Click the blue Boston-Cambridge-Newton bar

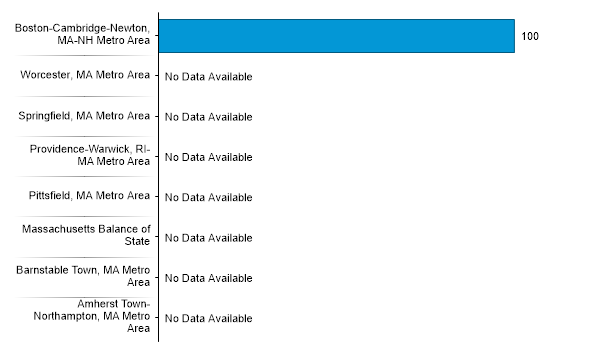(x=337, y=36)
